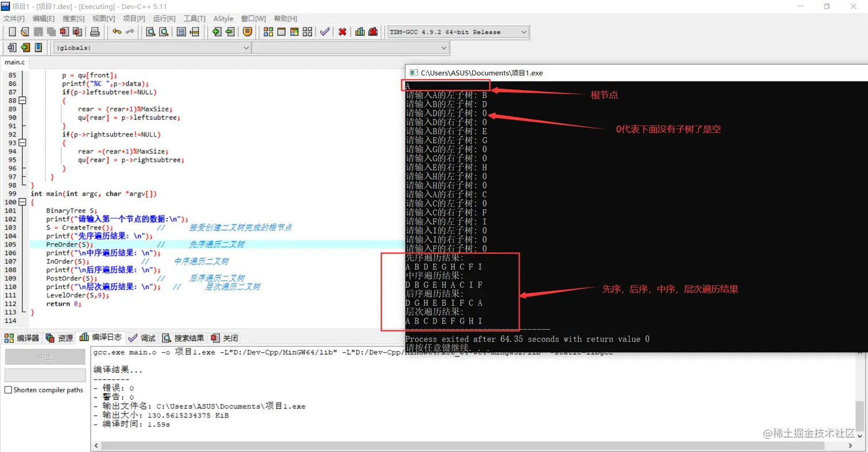Viewport: 868px width, 452px height.
Task: Click the Redo arrow icon
Action: (x=130, y=32)
